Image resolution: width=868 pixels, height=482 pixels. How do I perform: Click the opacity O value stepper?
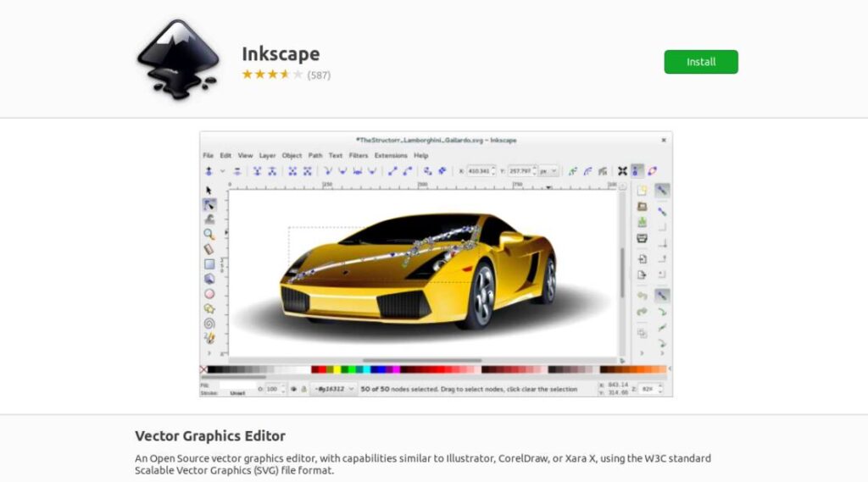coord(283,390)
